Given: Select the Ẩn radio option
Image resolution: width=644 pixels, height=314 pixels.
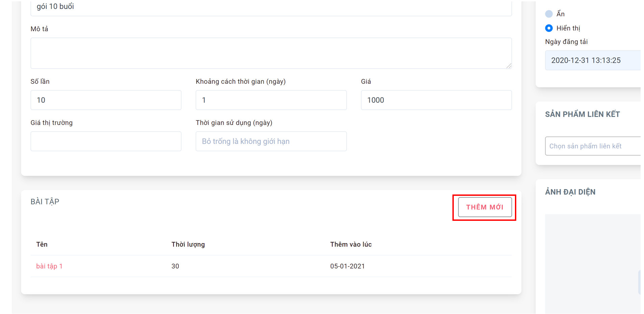Looking at the screenshot, I should click(549, 14).
